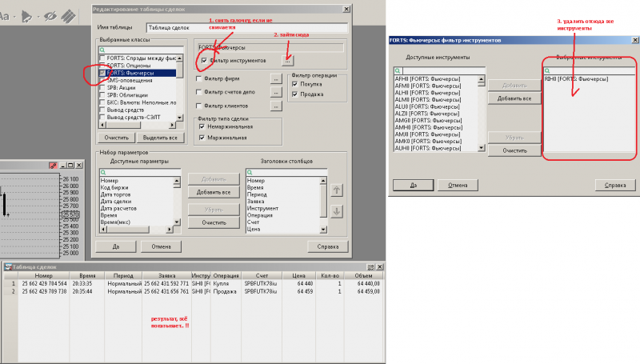Click the Имя таблицы input field
640x364 pixels.
247,28
